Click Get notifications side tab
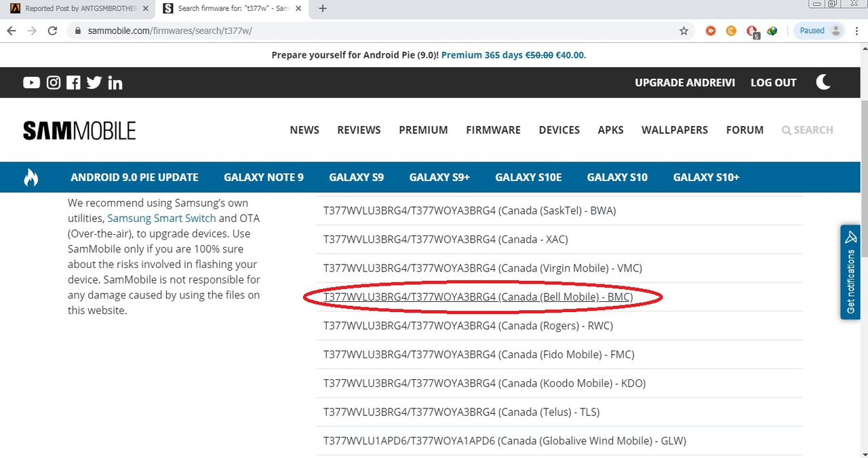Screen dimensions: 868x458 850,272
